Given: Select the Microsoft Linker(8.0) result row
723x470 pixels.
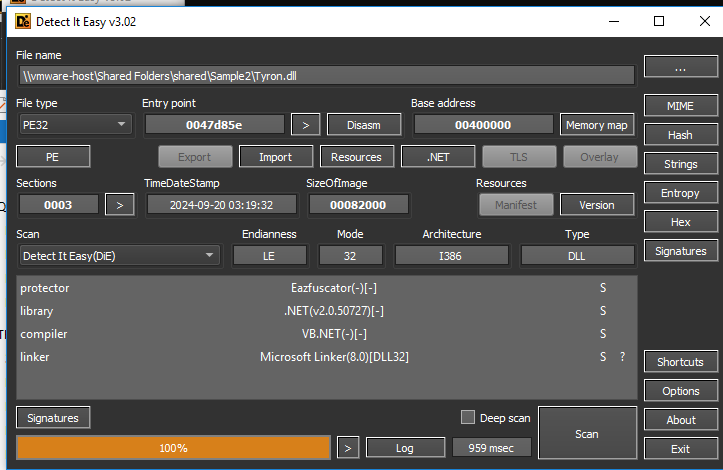Looking at the screenshot, I should coord(326,357).
